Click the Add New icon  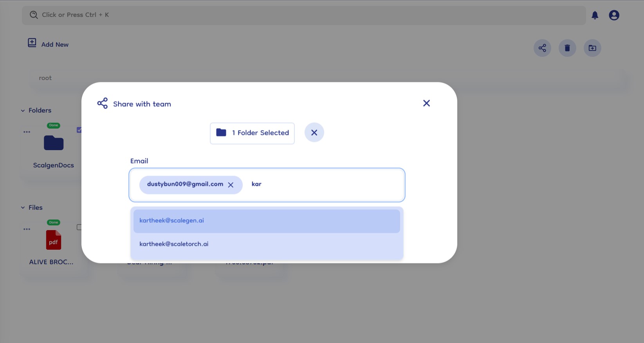(32, 43)
